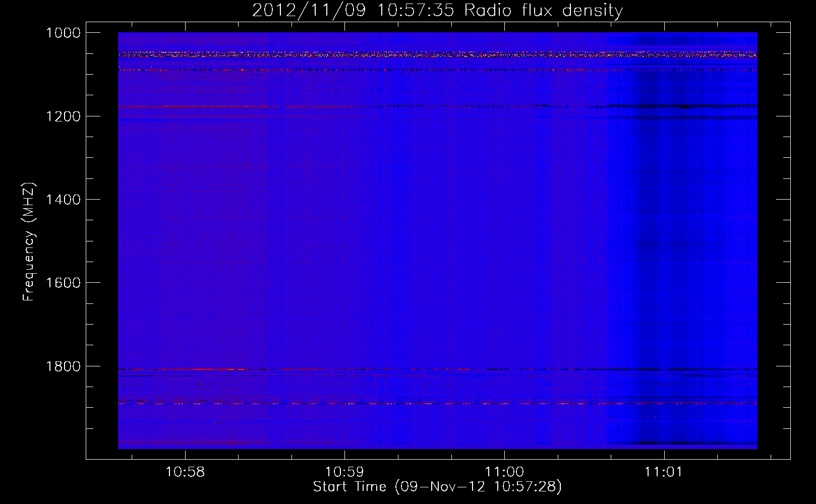The image size is (816, 504).
Task: Click the 'Start Time (09-Nov-12 10:57:28)' axis title
Action: [437, 487]
